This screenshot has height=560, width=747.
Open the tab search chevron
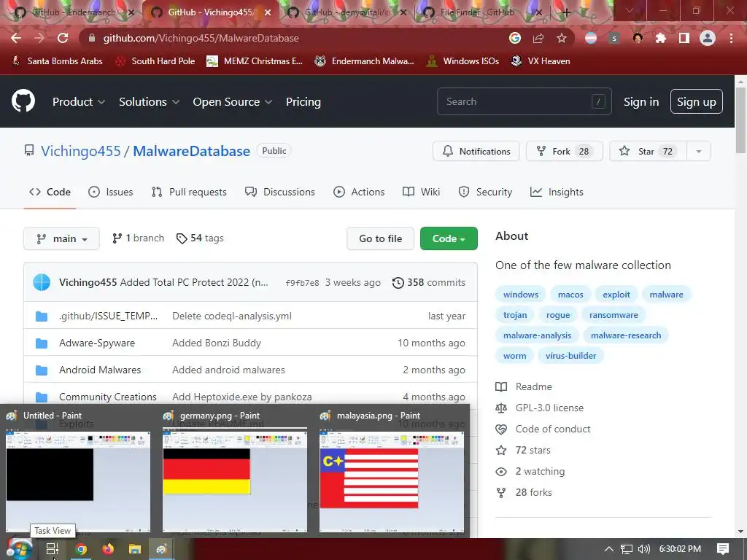point(629,11)
